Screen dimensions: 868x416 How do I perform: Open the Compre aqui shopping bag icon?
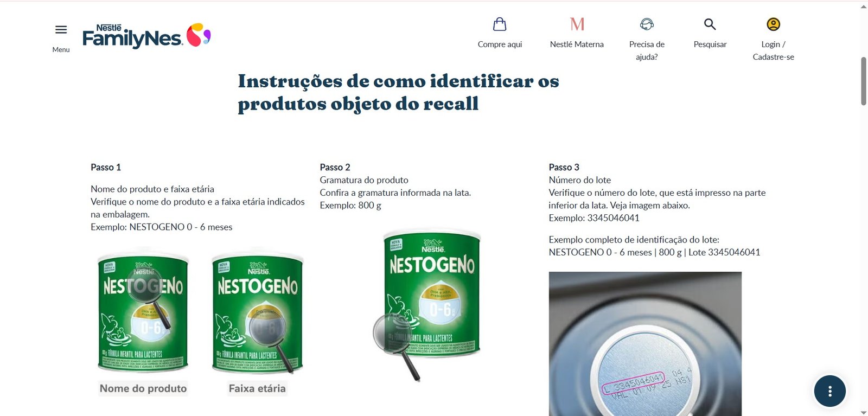coord(500,24)
